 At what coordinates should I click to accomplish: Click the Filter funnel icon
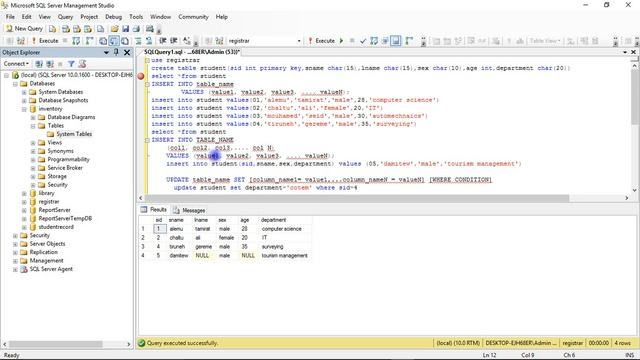(71, 64)
